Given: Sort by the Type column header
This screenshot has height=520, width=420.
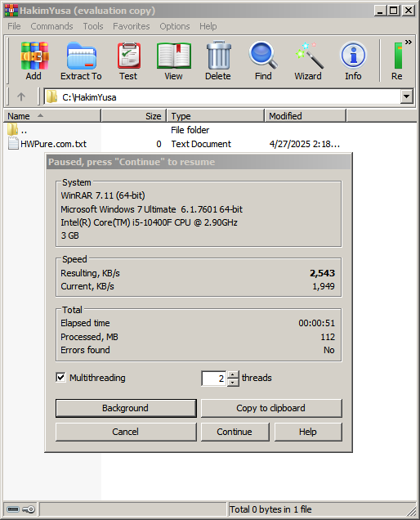Looking at the screenshot, I should 216,116.
